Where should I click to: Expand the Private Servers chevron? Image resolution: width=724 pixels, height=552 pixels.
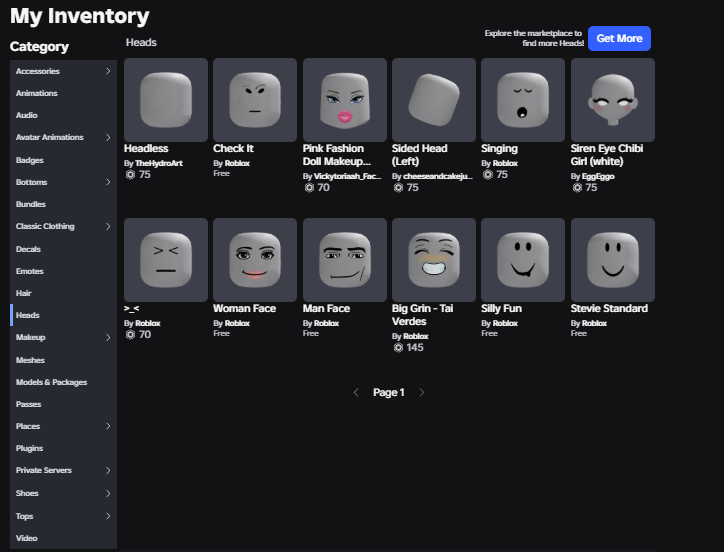click(x=108, y=470)
